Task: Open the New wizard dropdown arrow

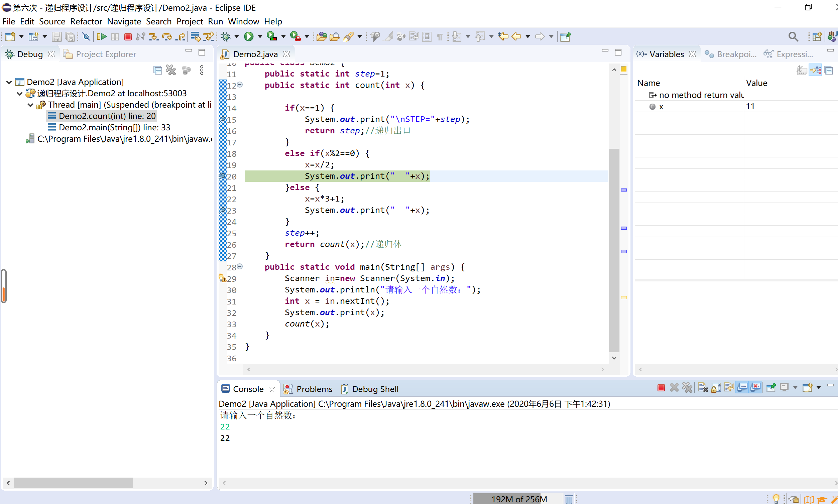Action: tap(21, 36)
